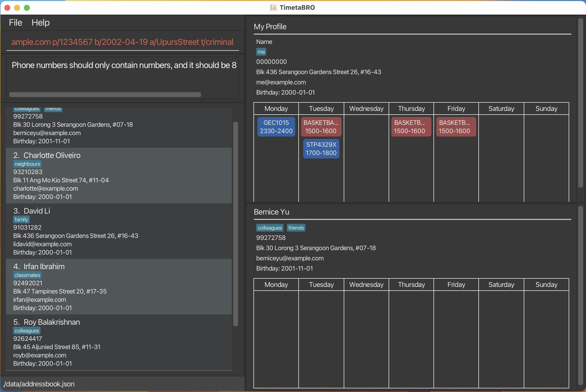Screen dimensions: 586x392
Task: Click My Profile panel vertical scrollbar
Action: click(x=580, y=102)
